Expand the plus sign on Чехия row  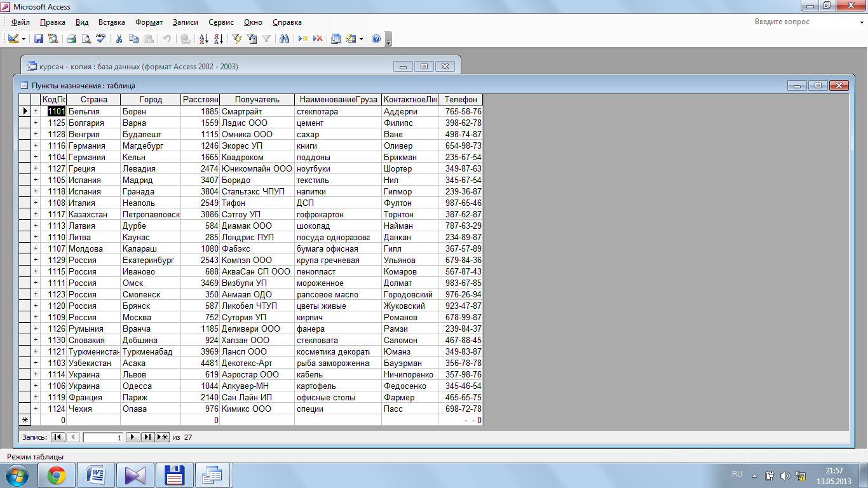36,409
